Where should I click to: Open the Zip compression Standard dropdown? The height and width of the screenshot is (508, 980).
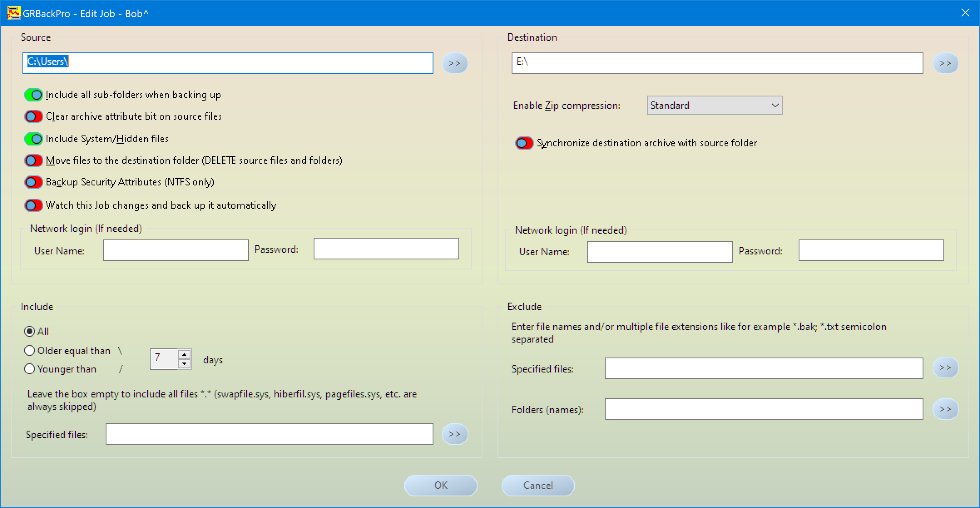(714, 106)
